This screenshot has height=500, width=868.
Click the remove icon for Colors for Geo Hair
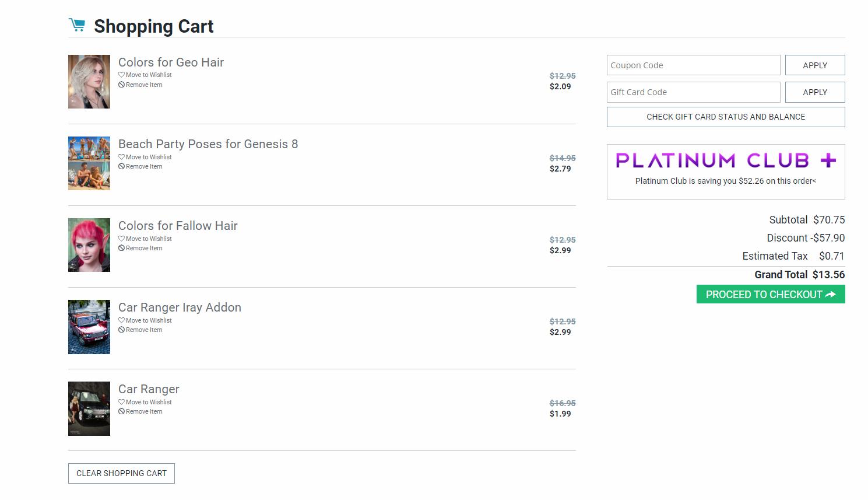coord(121,85)
